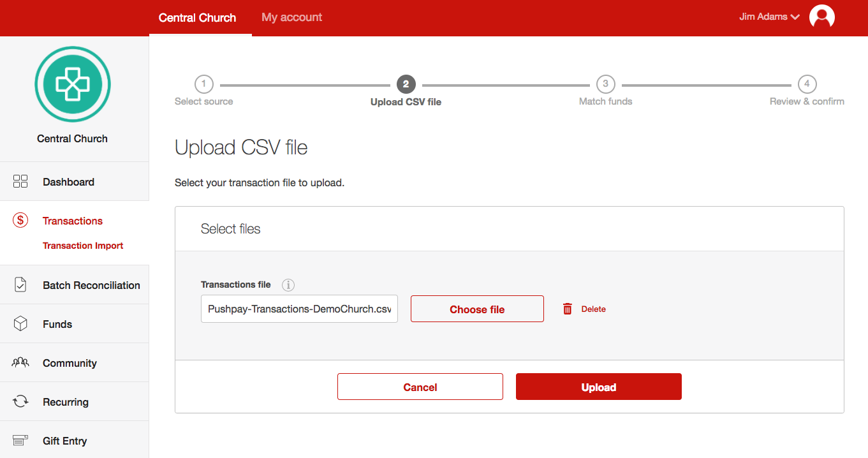The height and width of the screenshot is (458, 868).
Task: Click the Choose file button
Action: (x=477, y=309)
